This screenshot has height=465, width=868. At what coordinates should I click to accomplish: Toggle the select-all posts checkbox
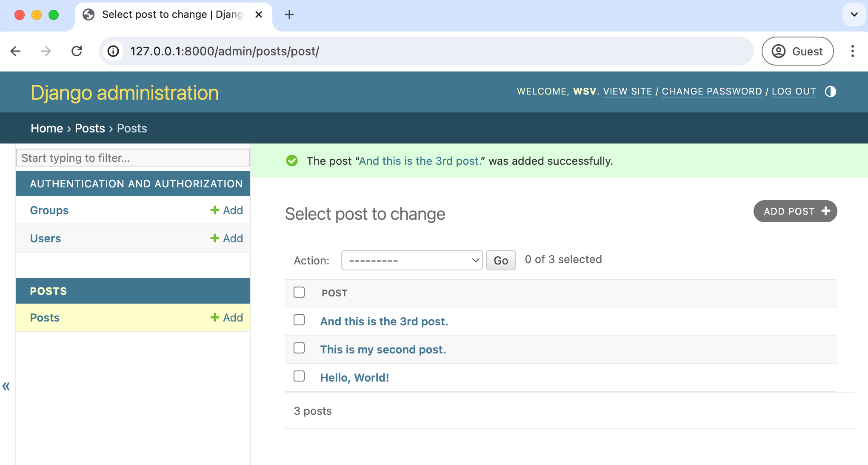pos(299,292)
